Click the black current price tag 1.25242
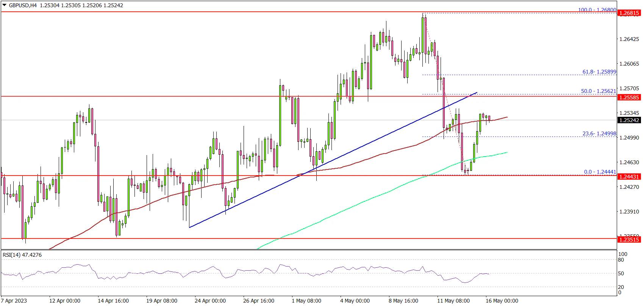The height and width of the screenshot is (306, 644). pos(629,120)
